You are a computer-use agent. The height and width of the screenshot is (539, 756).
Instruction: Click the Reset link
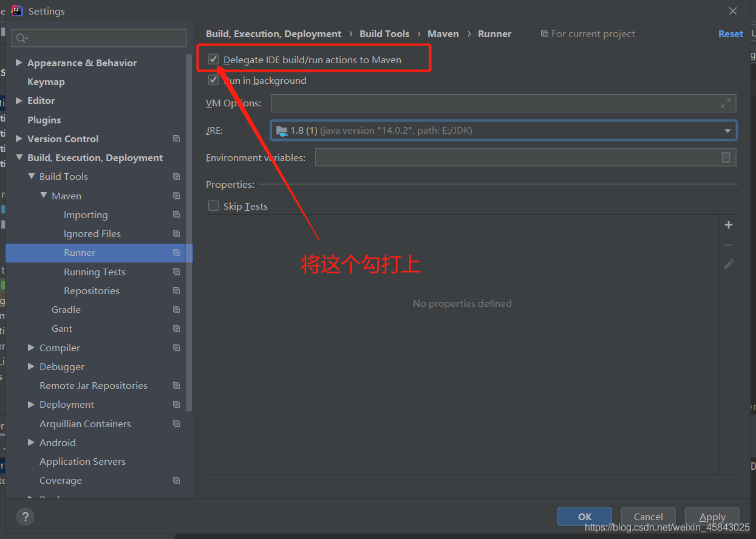pos(730,33)
